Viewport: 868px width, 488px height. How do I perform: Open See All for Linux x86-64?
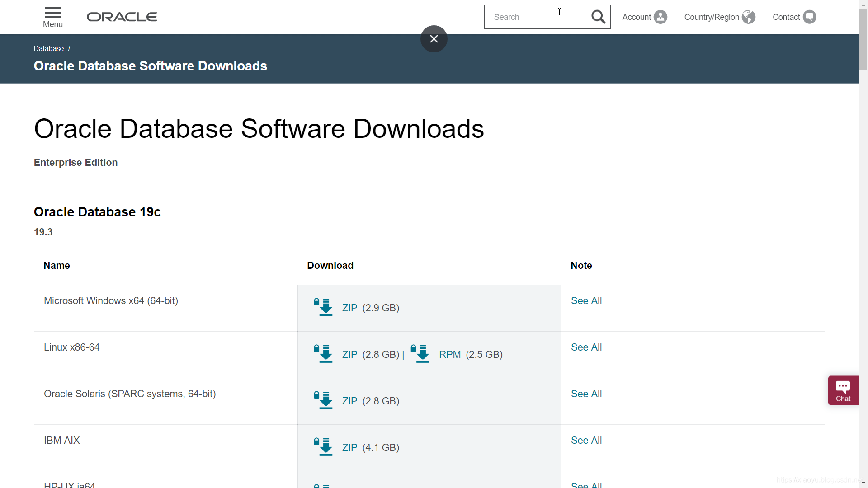click(586, 347)
